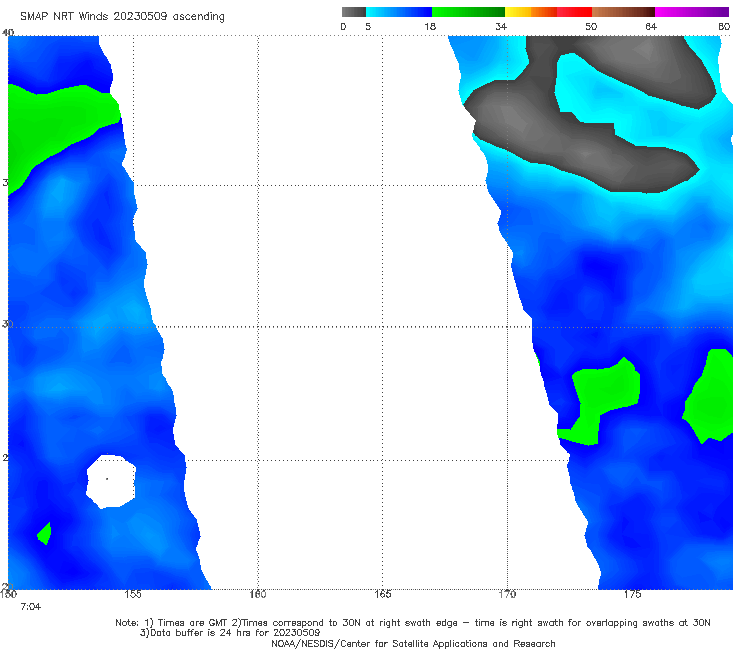Image resolution: width=740 pixels, height=650 pixels.
Task: Click the swath time label '7:04'
Action: (x=31, y=607)
